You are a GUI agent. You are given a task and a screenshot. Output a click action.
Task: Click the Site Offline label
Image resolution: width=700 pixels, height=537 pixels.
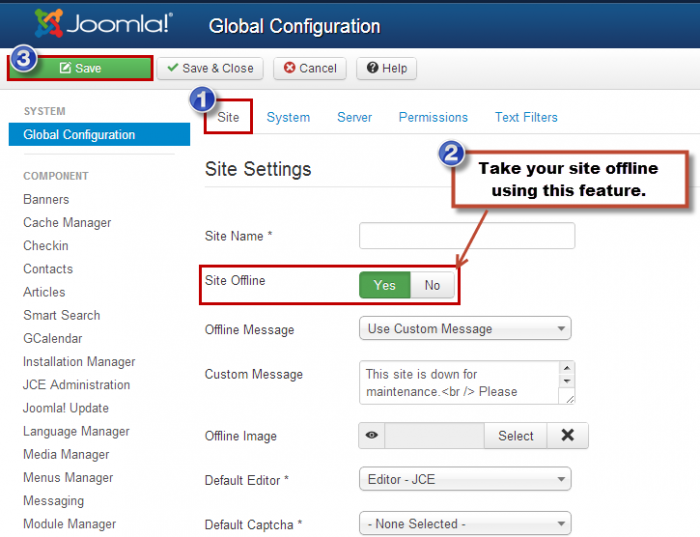[235, 281]
